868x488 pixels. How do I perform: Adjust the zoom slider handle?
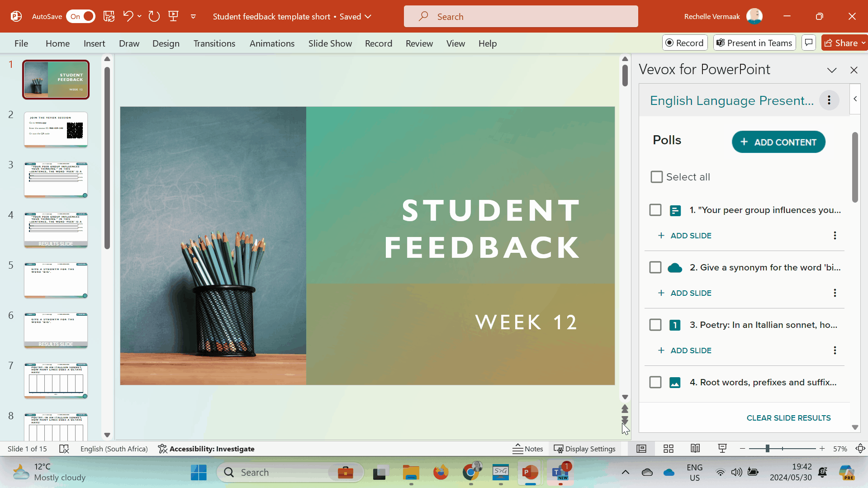[x=767, y=449]
